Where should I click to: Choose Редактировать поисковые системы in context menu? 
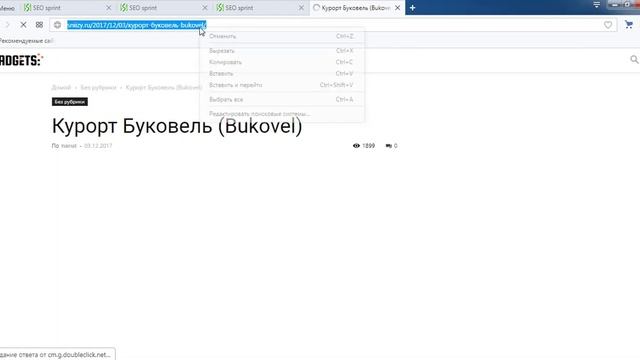[282, 113]
